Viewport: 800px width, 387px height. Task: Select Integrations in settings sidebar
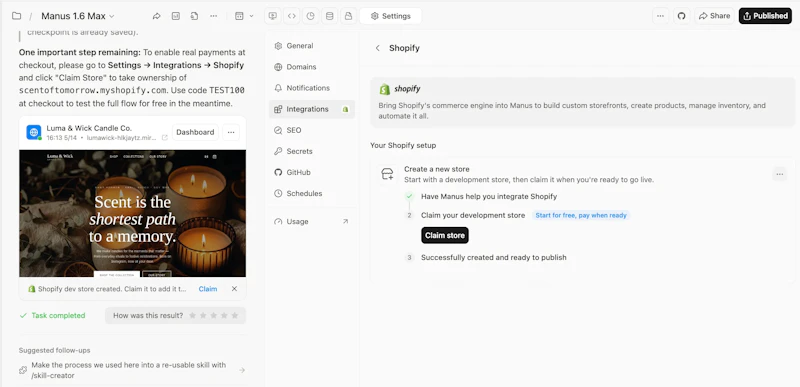click(312, 109)
